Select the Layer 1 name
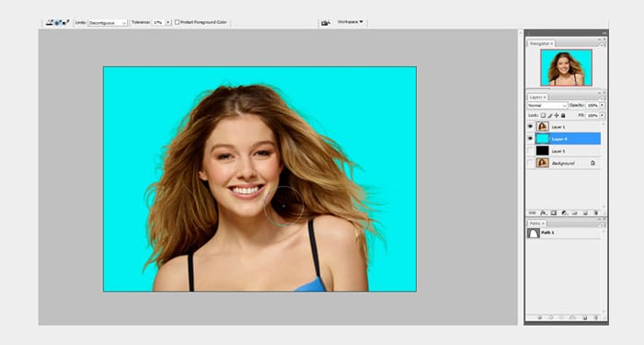Image resolution: width=644 pixels, height=345 pixels. coord(558,127)
